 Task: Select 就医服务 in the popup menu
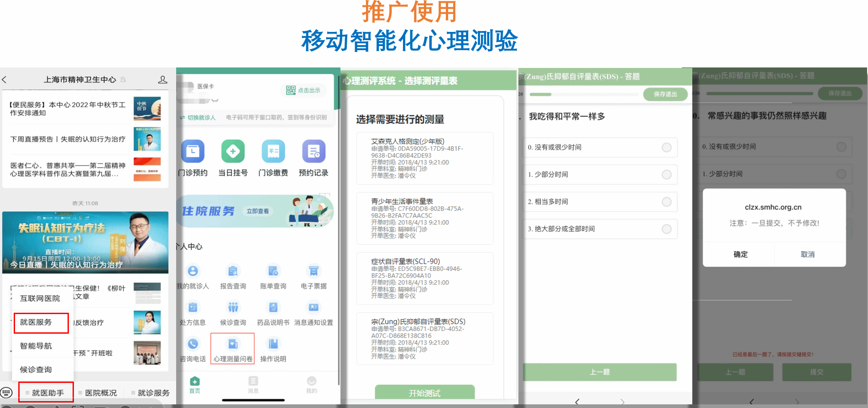click(41, 322)
